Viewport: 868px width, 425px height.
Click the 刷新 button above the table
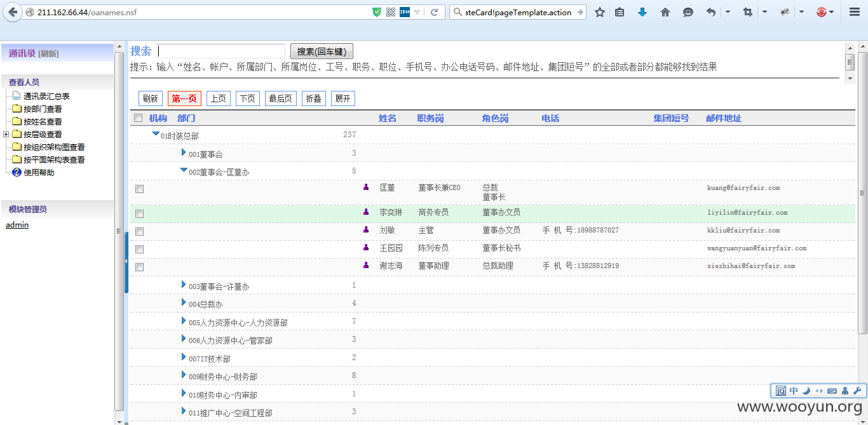(x=151, y=98)
